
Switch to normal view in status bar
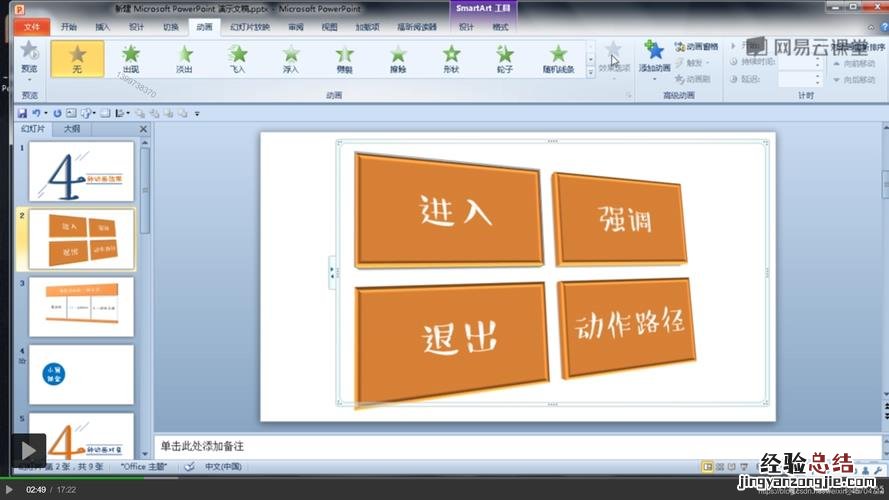tap(707, 466)
